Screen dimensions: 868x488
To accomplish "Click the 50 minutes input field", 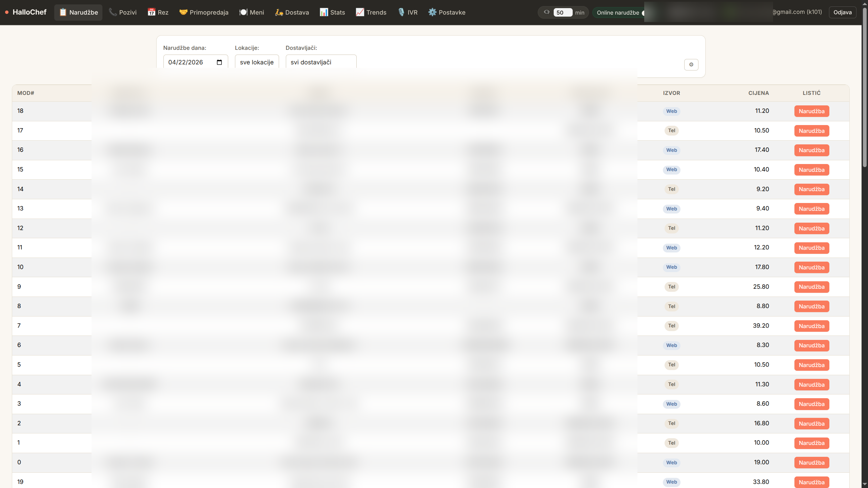I will pyautogui.click(x=563, y=13).
